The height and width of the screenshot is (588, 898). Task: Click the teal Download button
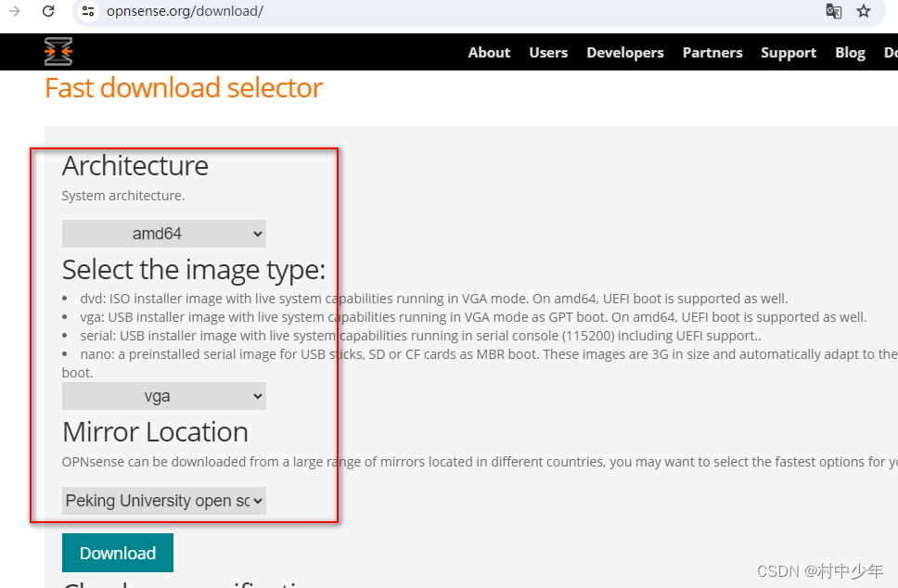[118, 553]
